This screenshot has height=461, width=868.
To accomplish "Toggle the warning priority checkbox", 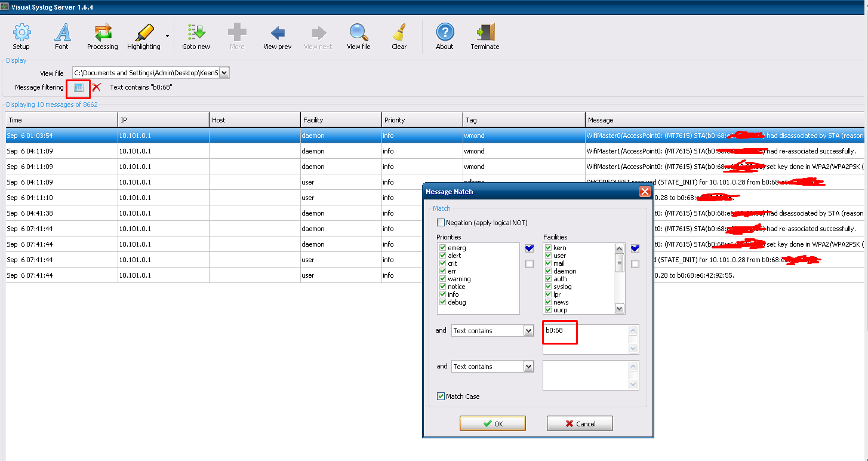I will click(442, 279).
